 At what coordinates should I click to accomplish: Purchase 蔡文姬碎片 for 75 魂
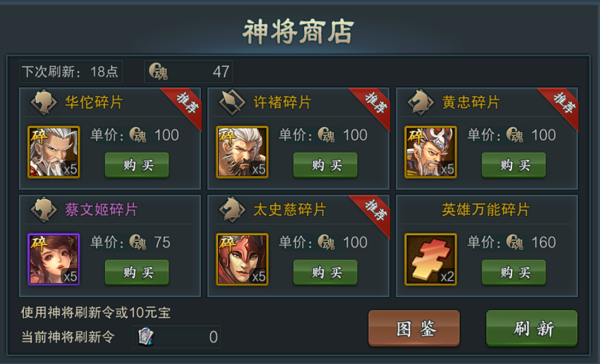point(137,272)
